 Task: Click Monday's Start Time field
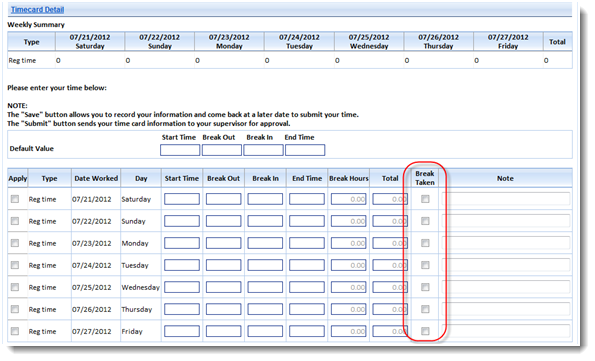[182, 243]
